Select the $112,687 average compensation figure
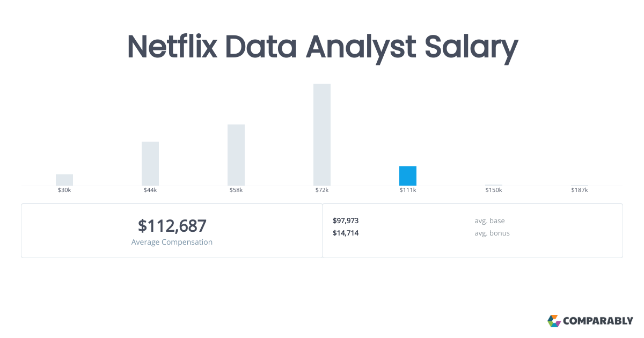The image size is (644, 338). (x=172, y=226)
